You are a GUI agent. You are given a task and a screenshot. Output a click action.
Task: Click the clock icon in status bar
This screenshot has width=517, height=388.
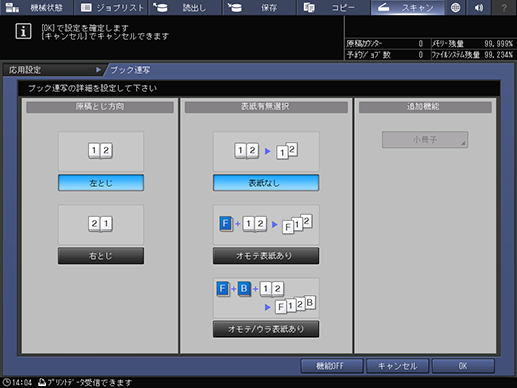6,382
